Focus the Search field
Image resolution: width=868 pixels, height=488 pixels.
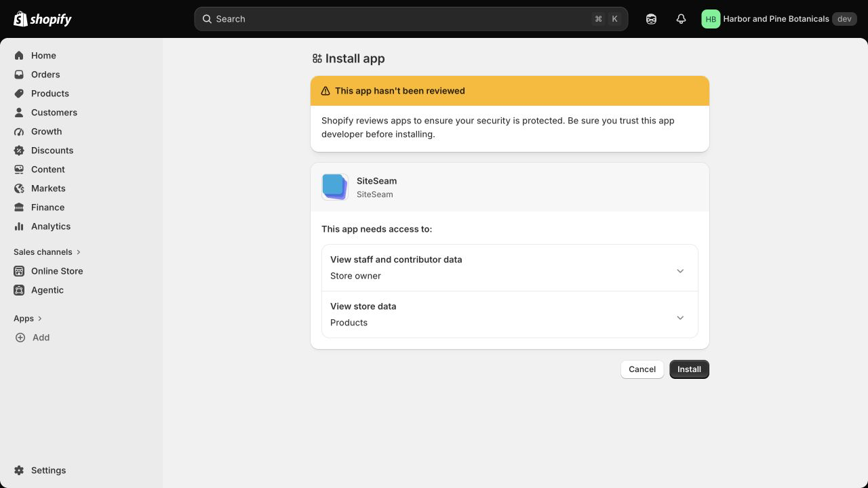411,19
